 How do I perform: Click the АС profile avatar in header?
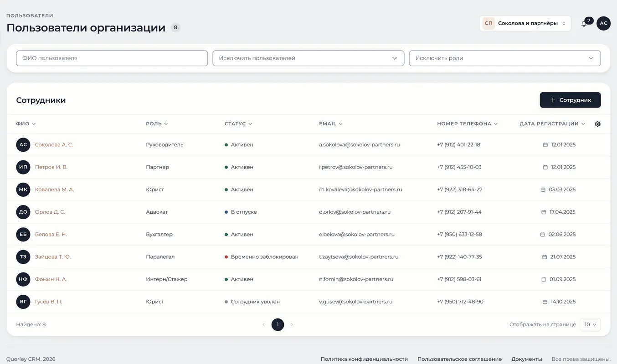coord(604,23)
